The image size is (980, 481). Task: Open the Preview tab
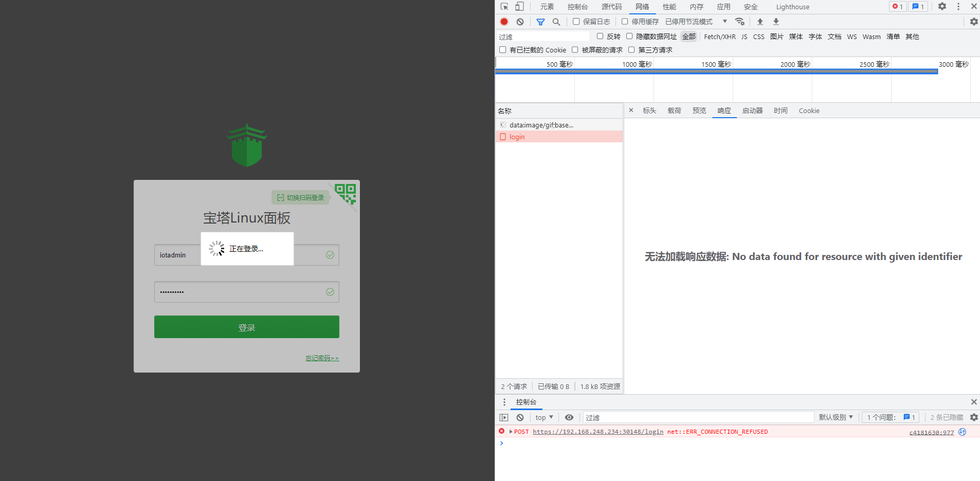coord(699,110)
